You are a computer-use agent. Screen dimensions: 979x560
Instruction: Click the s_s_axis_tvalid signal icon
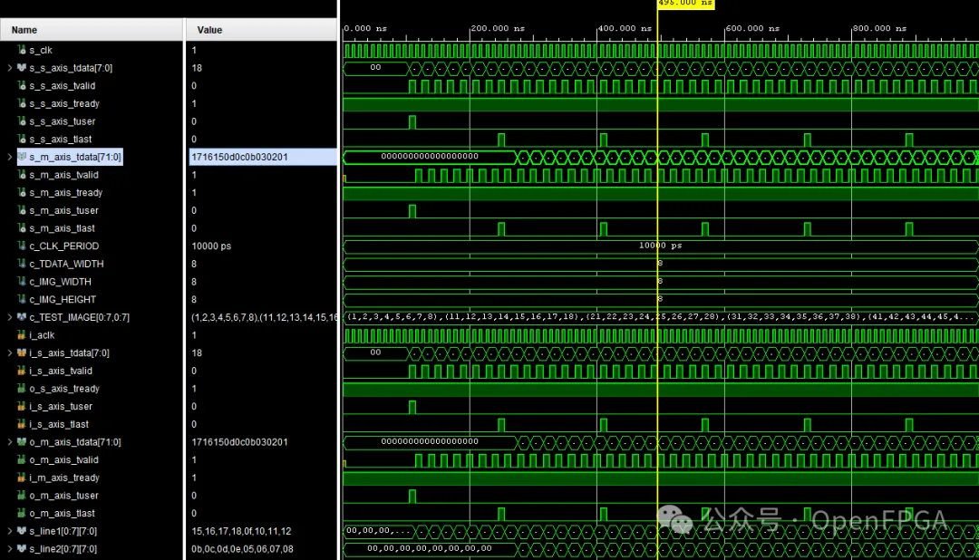click(22, 85)
